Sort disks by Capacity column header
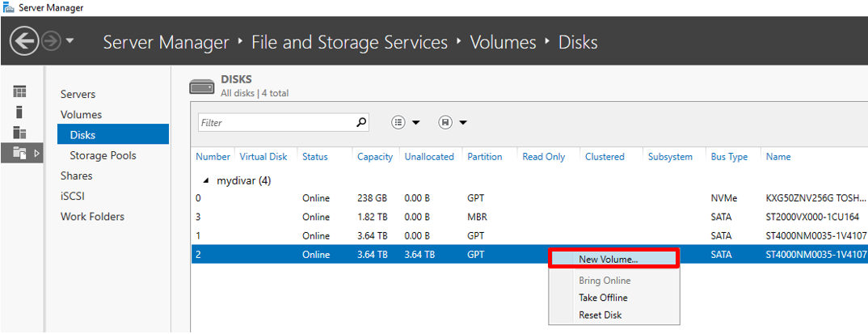The image size is (868, 334). pos(375,157)
